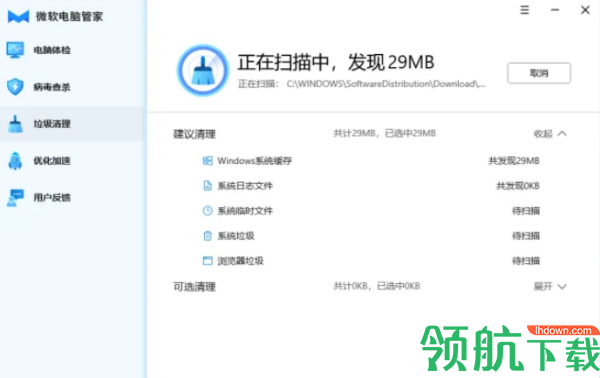The width and height of the screenshot is (600, 378).
Task: Select the 浏览器垃圾 row label
Action: pos(240,261)
